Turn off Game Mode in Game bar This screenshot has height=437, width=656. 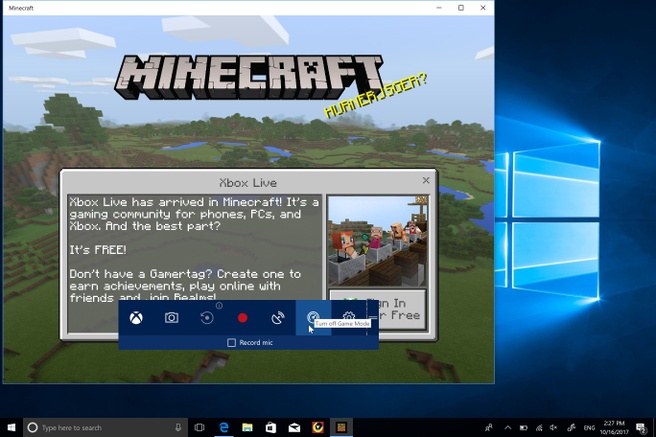click(x=313, y=318)
